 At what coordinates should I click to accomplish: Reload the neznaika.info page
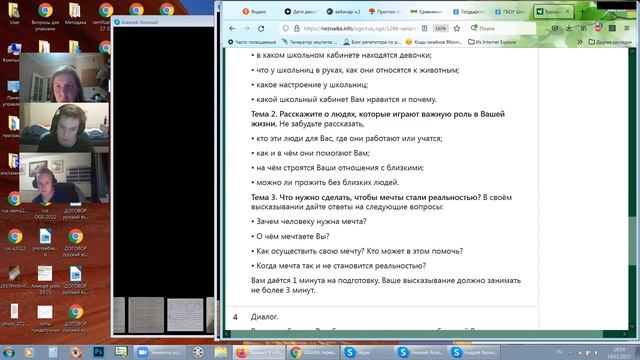[x=261, y=29]
